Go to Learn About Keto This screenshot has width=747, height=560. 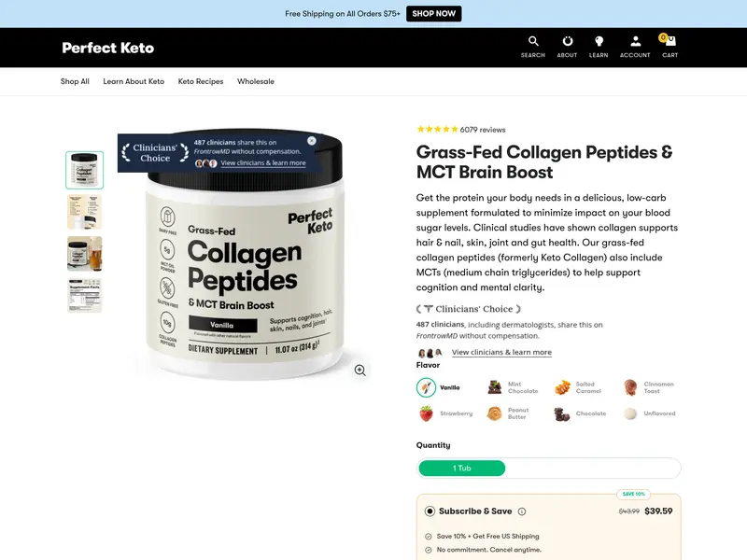pos(134,81)
